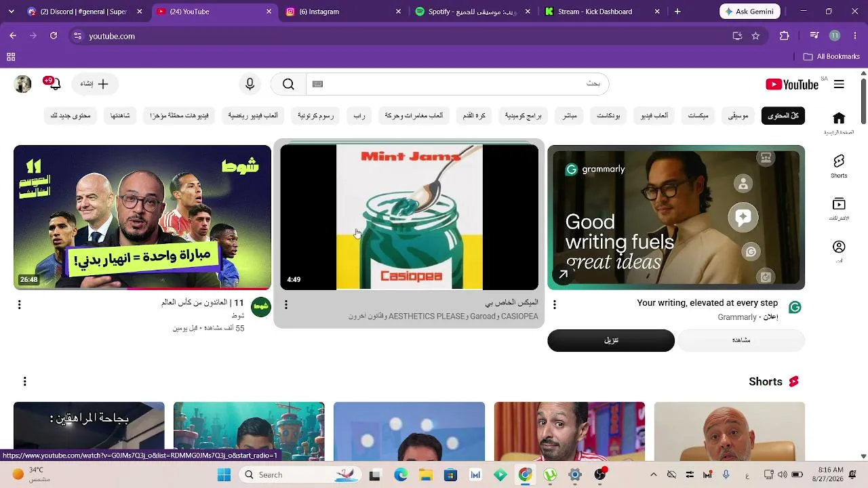Image resolution: width=868 pixels, height=488 pixels.
Task: Open the Shorts section options menu
Action: coord(25,382)
